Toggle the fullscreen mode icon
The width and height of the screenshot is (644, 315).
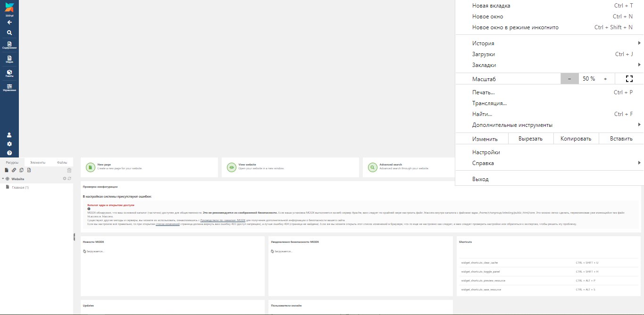tap(629, 79)
